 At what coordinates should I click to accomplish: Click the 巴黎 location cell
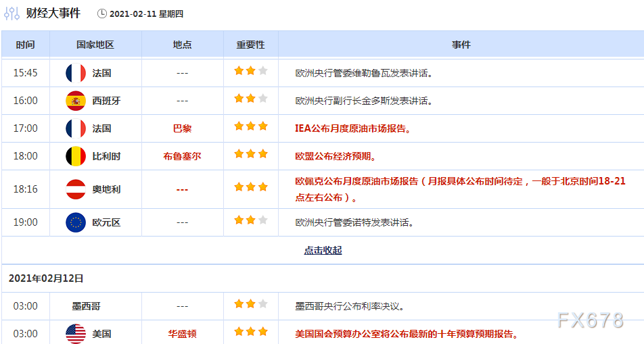(x=183, y=128)
